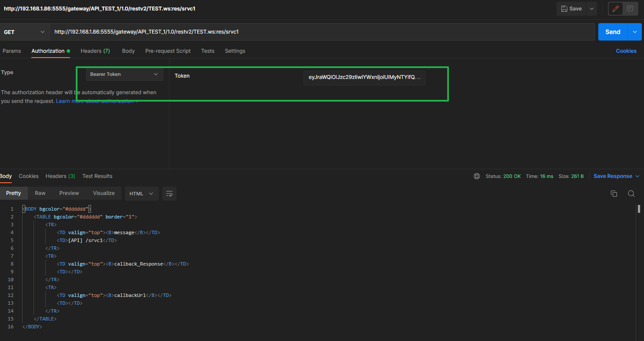Open search in response body
This screenshot has height=341, width=644.
631,194
